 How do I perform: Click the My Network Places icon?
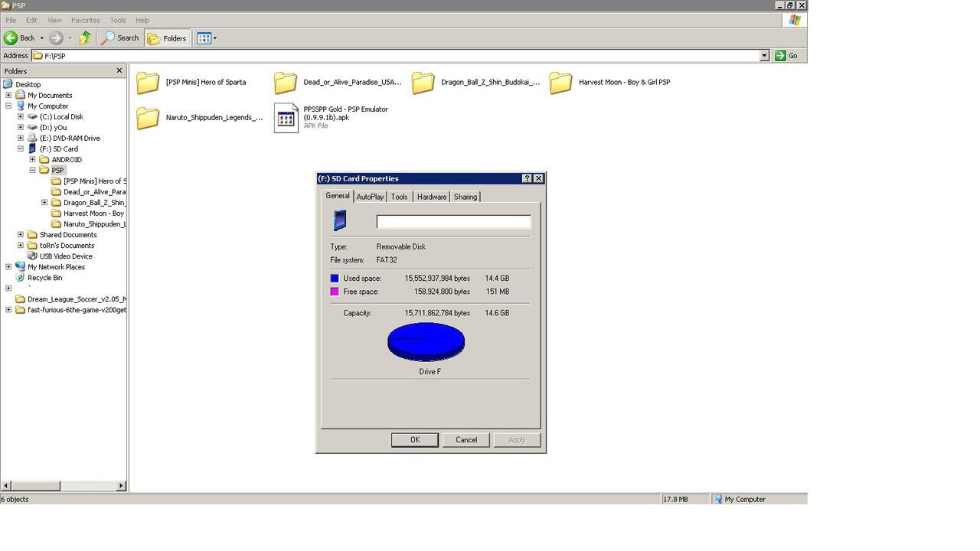(20, 267)
